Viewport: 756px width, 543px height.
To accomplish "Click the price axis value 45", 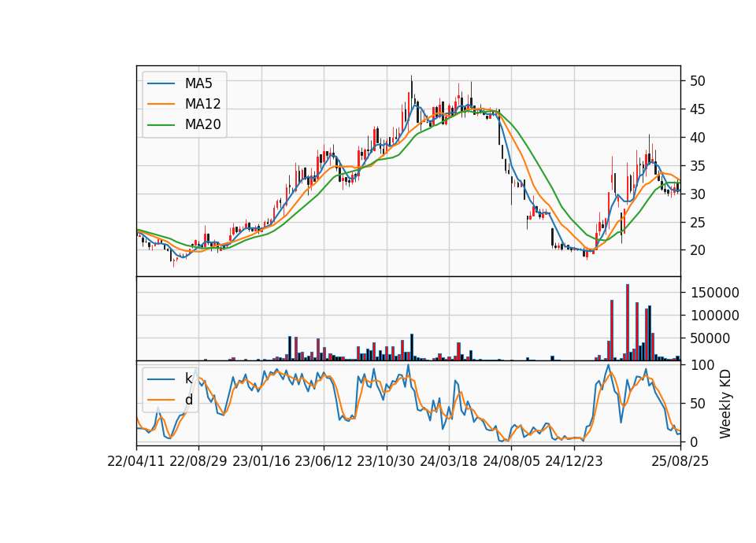I will [x=698, y=109].
